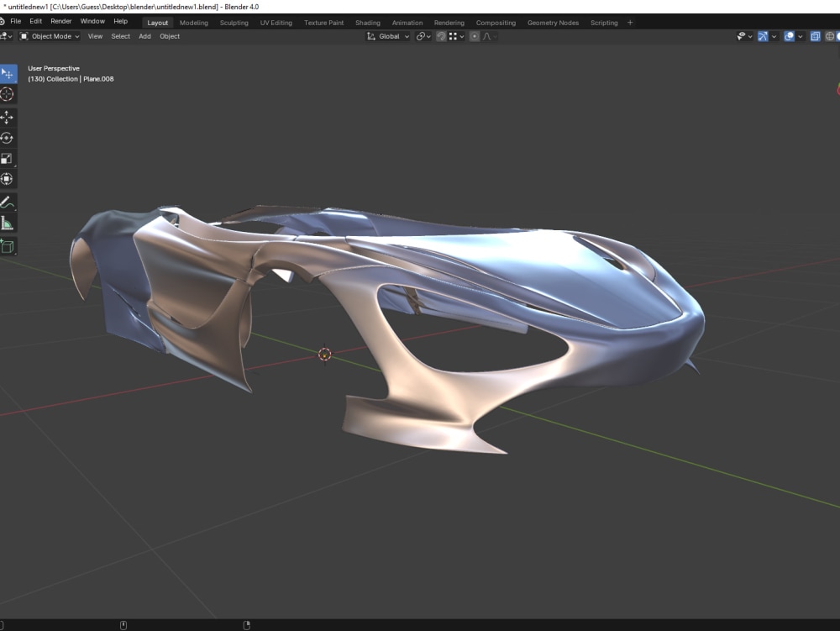The width and height of the screenshot is (840, 631).
Task: Select the Add Cube tool
Action: [x=7, y=246]
